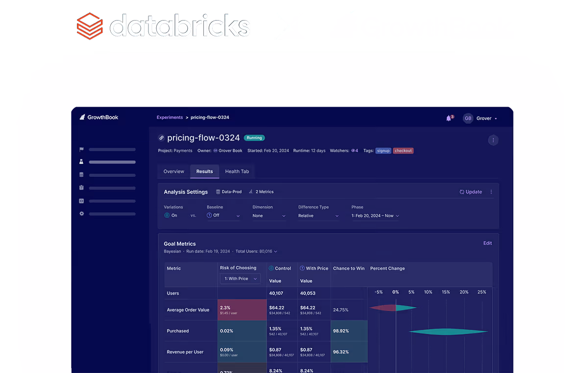The width and height of the screenshot is (588, 373).
Task: Click the Average Order Value distribution violin
Action: [x=392, y=308]
